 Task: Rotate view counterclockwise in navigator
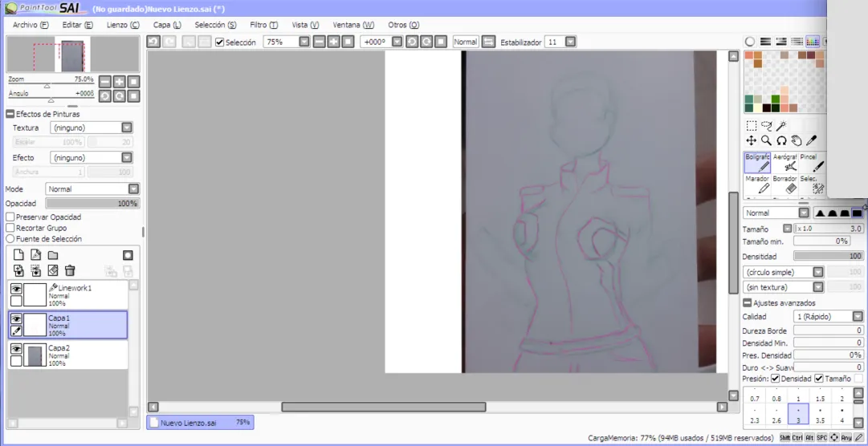[104, 96]
